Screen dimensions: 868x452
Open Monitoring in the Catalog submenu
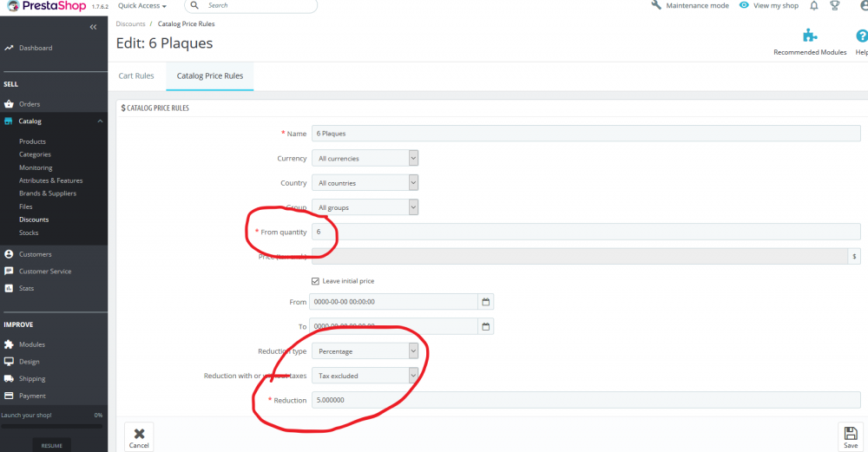(x=36, y=167)
